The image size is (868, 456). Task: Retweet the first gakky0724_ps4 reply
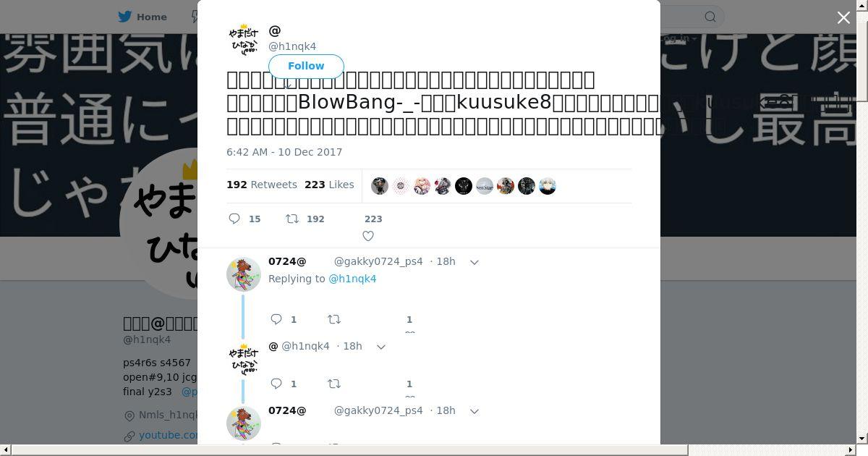point(334,319)
